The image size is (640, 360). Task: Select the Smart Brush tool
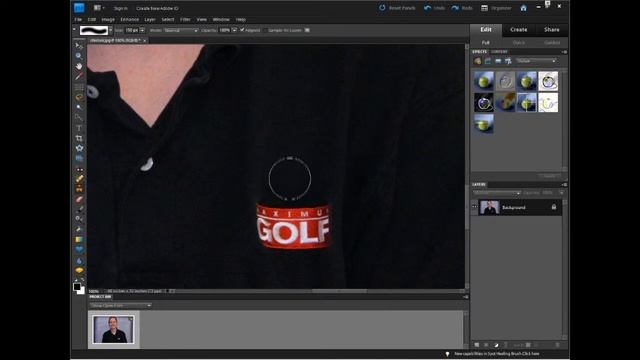[x=79, y=219]
